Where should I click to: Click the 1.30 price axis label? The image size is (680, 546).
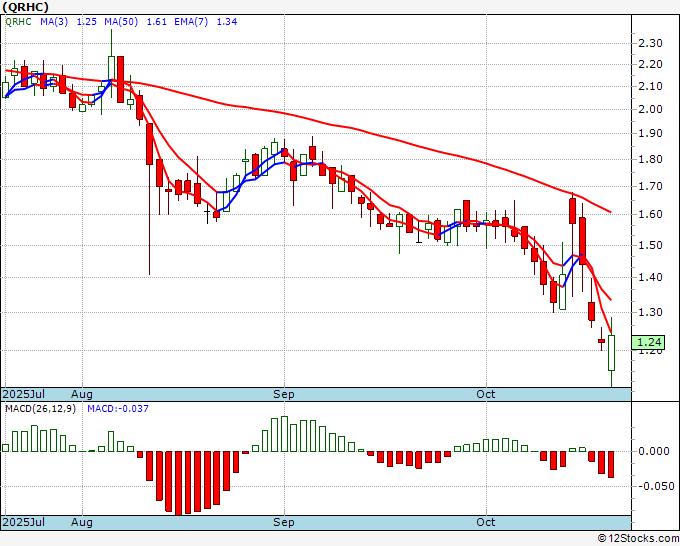coord(651,312)
